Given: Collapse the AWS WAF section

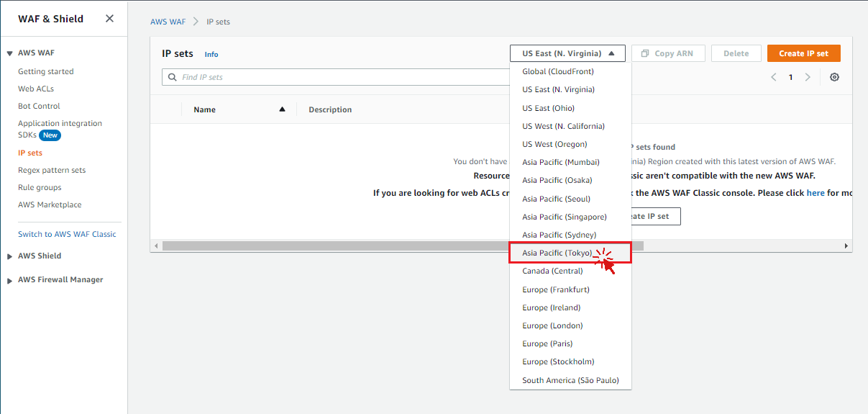Looking at the screenshot, I should click(x=10, y=53).
